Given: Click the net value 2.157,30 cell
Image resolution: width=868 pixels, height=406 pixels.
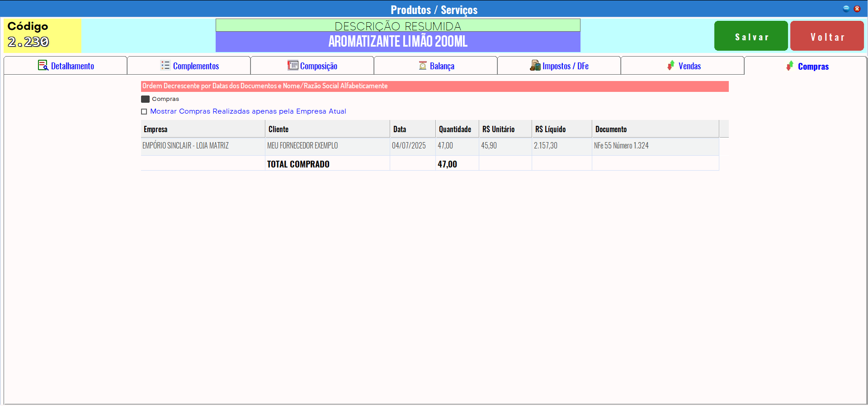Looking at the screenshot, I should point(562,146).
